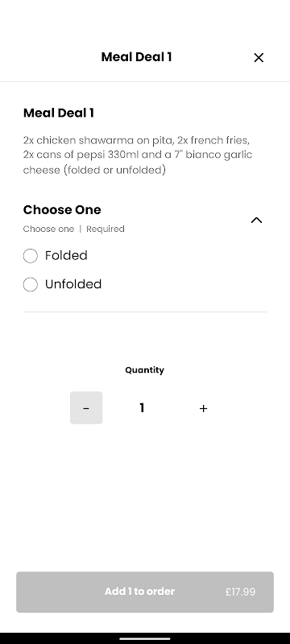Tap the home indicator bar at screen bottom
This screenshot has width=290, height=644.
[x=145, y=638]
